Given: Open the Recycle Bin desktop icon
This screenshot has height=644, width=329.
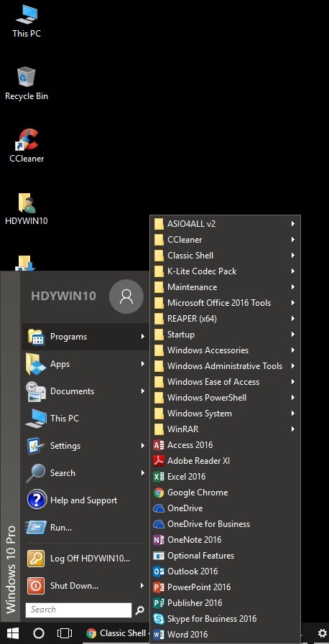Looking at the screenshot, I should [27, 84].
